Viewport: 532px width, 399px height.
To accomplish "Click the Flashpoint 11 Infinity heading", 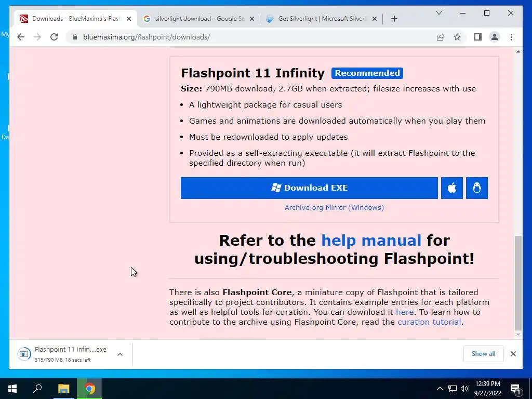I will (x=253, y=73).
